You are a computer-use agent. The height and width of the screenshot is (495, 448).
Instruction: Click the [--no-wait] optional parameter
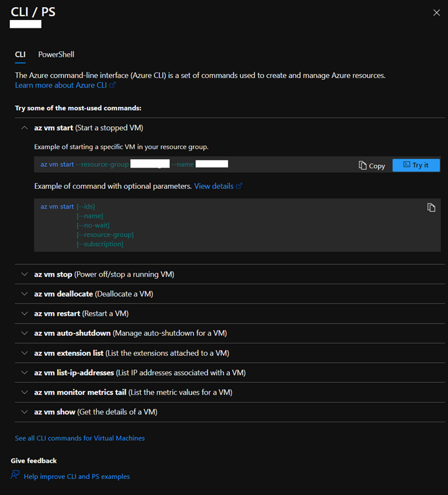click(x=93, y=225)
